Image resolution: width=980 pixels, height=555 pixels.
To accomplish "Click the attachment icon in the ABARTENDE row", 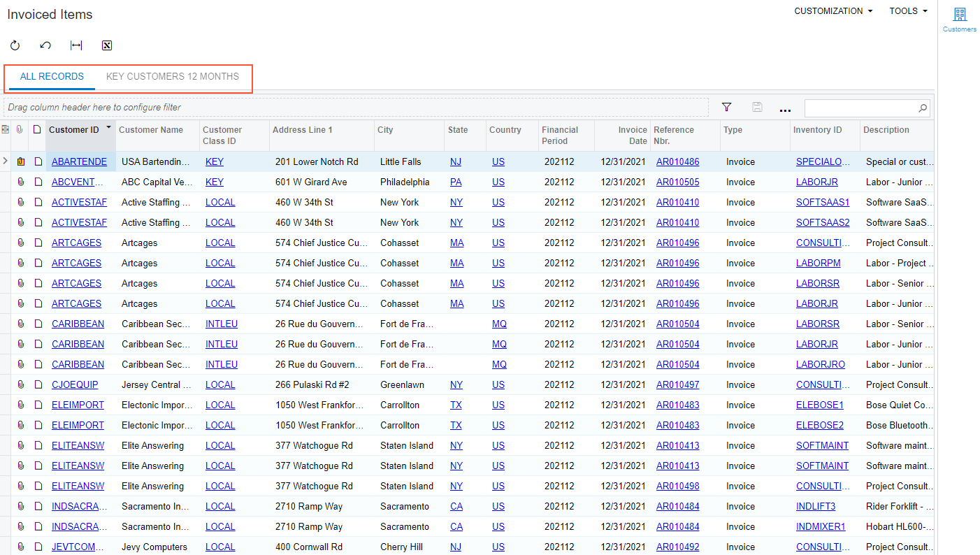I will [20, 162].
